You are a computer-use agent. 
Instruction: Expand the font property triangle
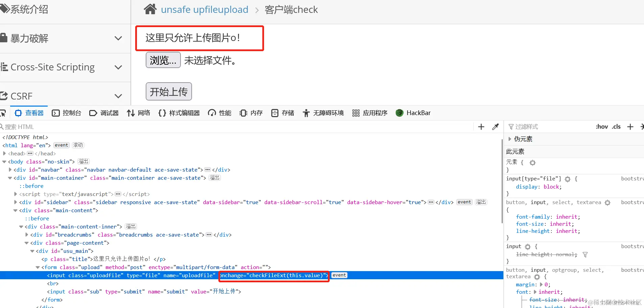(535, 292)
